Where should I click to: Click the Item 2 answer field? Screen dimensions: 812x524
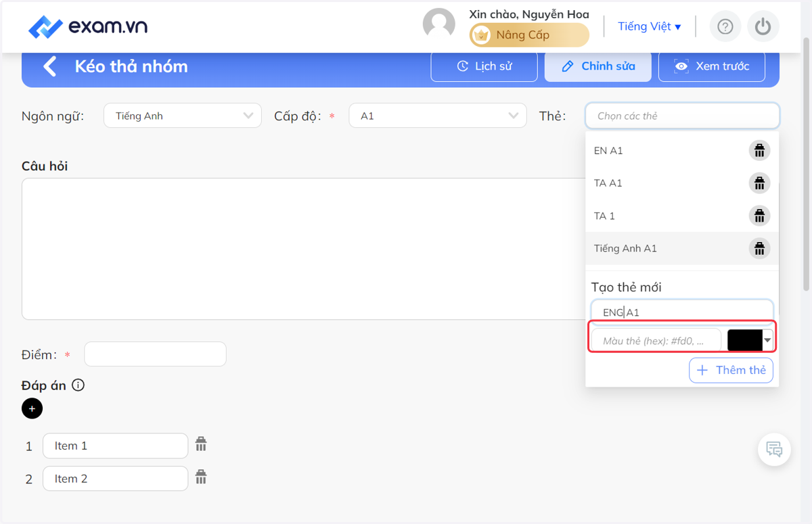115,478
